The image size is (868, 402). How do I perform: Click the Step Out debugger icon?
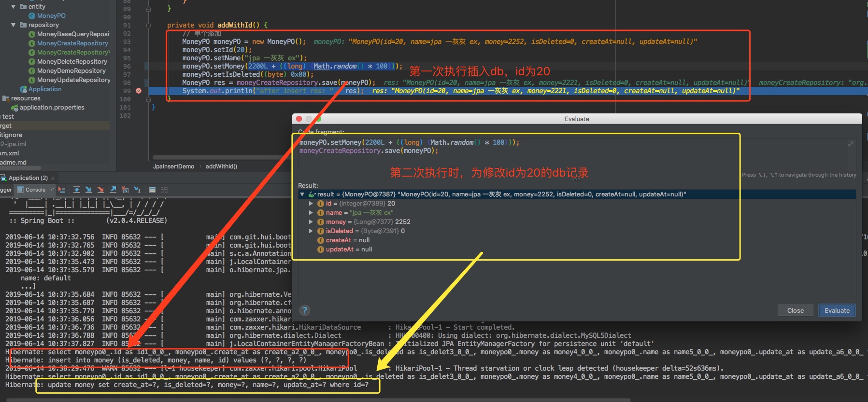point(113,190)
